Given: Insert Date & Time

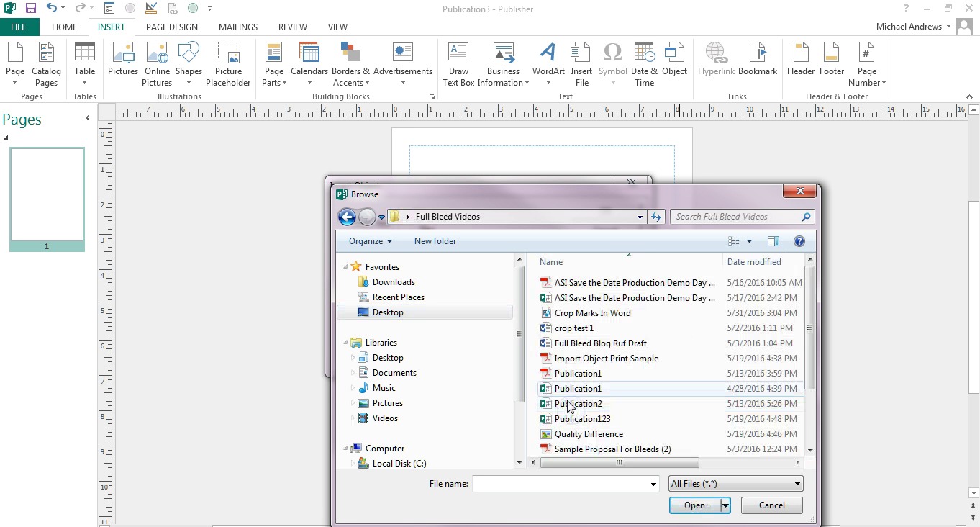Looking at the screenshot, I should click(644, 65).
